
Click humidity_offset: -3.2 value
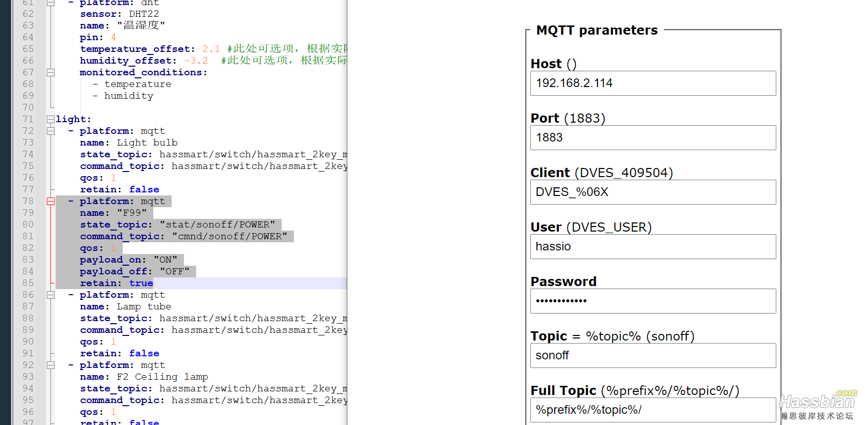[x=196, y=61]
